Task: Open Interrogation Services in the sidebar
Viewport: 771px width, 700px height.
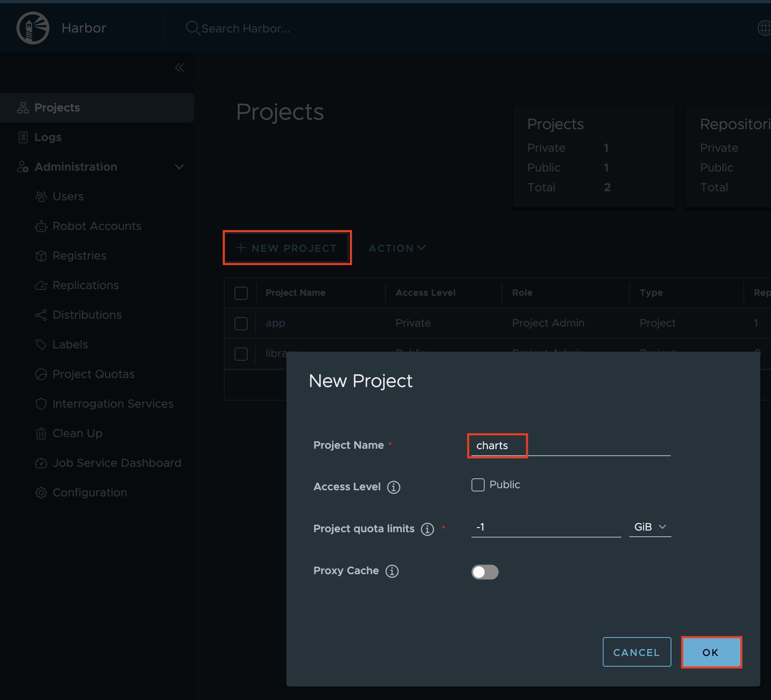Action: tap(113, 404)
